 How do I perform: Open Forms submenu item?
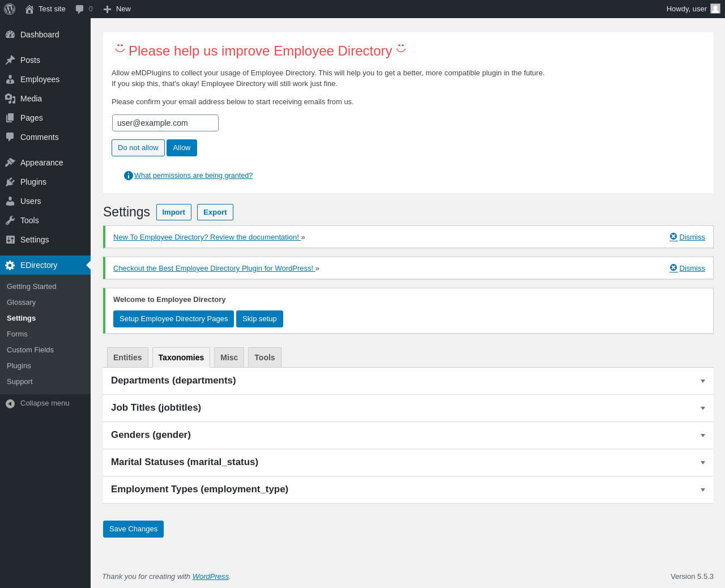tap(17, 334)
